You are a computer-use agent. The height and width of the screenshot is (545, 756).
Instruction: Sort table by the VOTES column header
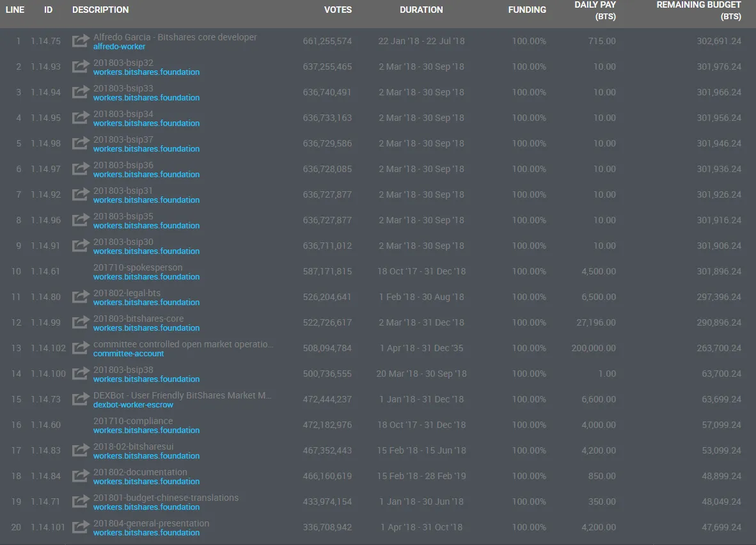click(338, 10)
